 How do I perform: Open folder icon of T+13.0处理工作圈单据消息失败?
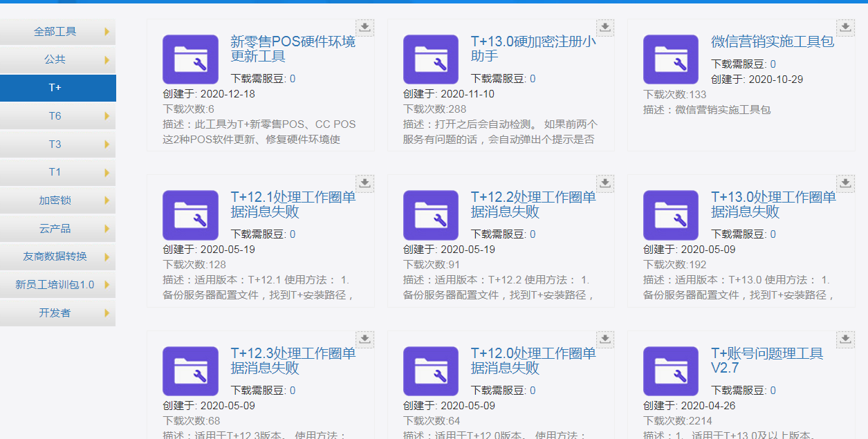pos(671,215)
